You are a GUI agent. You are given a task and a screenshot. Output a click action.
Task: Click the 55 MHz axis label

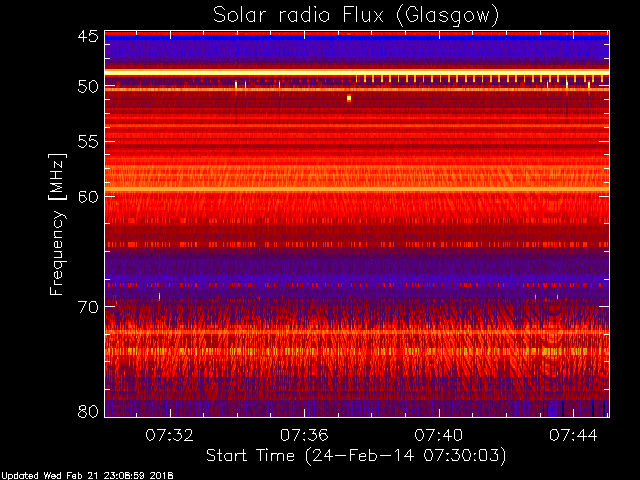pyautogui.click(x=88, y=142)
